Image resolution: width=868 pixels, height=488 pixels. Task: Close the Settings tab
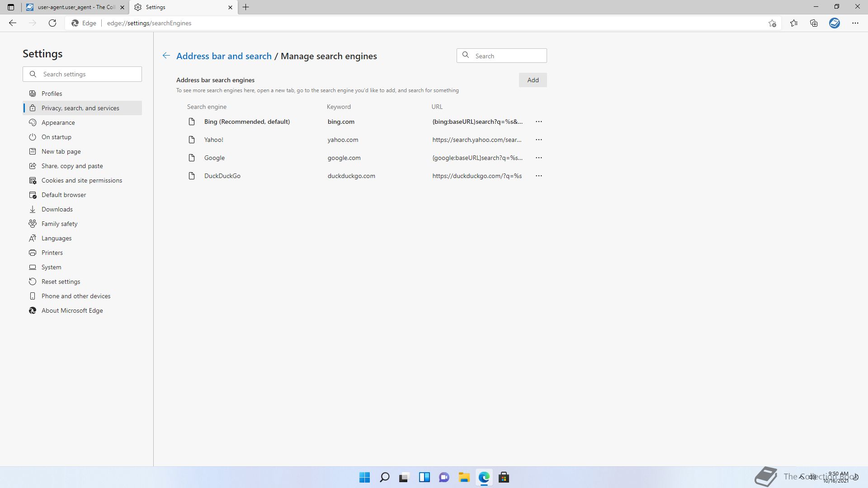(230, 7)
